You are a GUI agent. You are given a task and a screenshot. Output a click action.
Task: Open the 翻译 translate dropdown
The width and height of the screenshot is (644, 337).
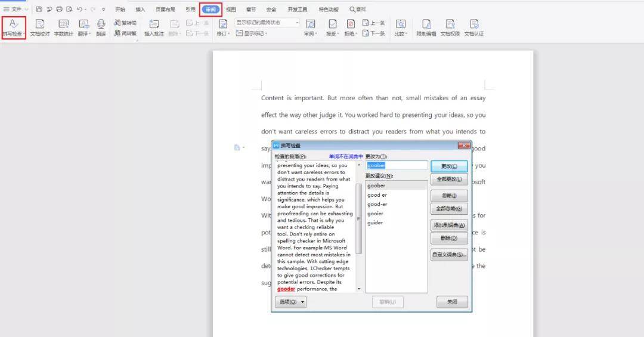coord(84,28)
